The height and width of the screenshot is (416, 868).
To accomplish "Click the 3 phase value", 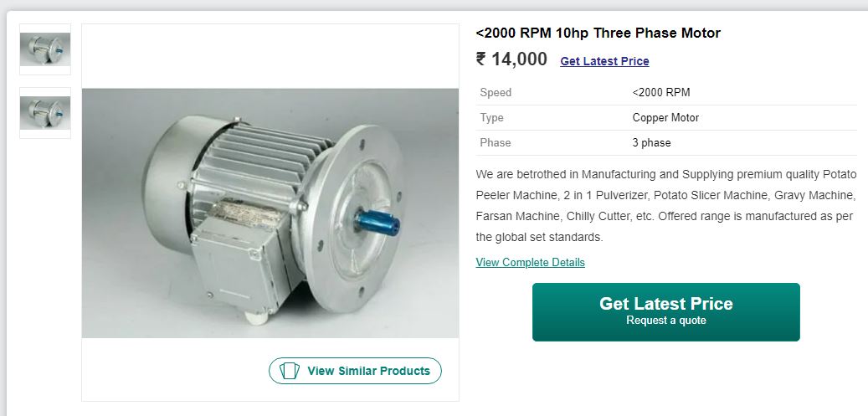I will click(651, 142).
